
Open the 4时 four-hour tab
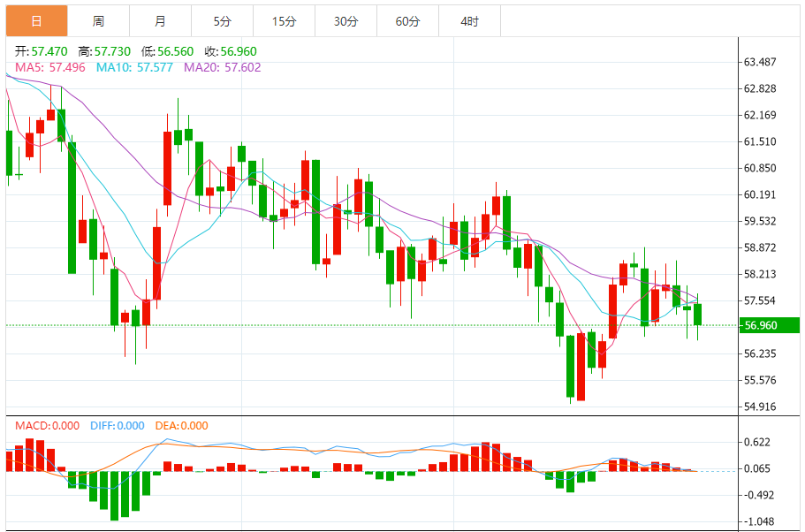click(x=469, y=20)
